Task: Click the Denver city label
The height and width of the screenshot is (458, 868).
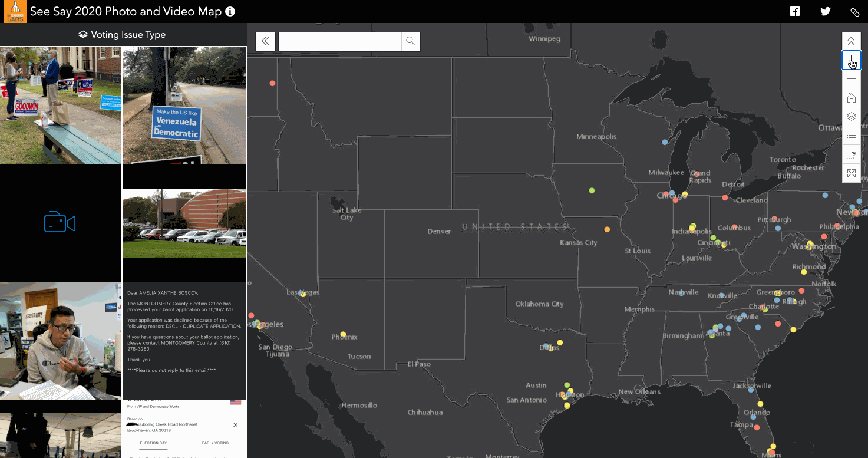Action: 439,232
